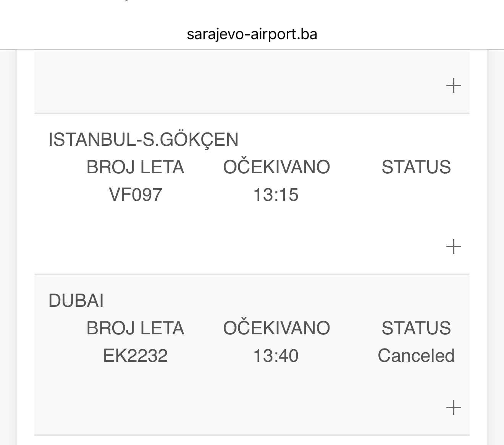The image size is (504, 445).
Task: Expand the topmost partially visible flight row
Action: coord(454,85)
